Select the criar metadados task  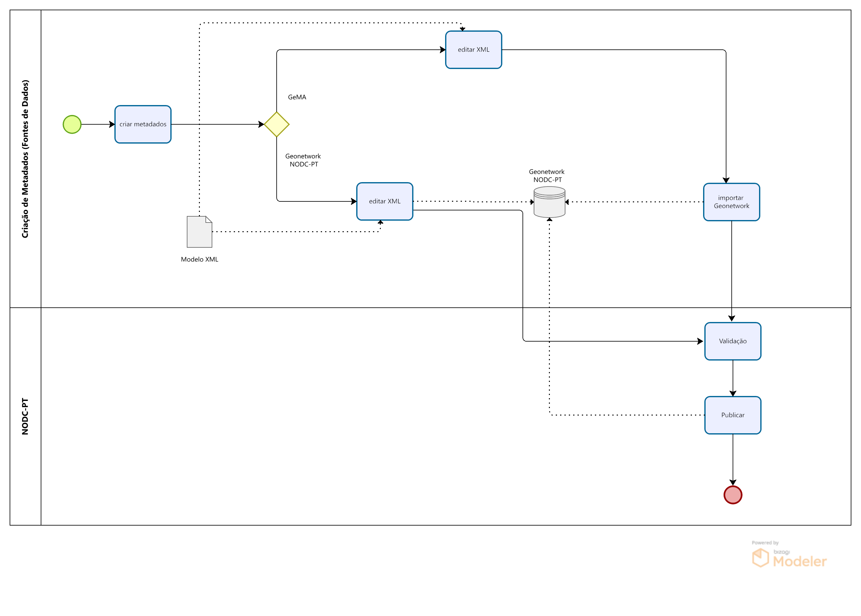click(143, 124)
